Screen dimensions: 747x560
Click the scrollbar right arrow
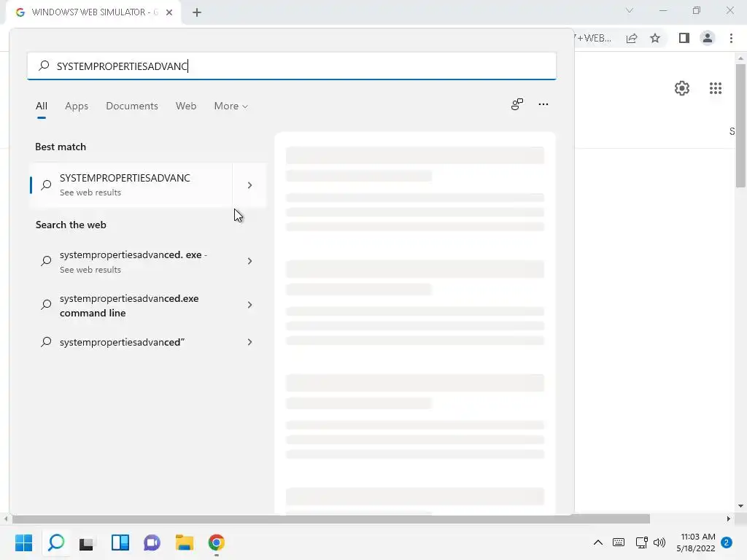click(729, 518)
